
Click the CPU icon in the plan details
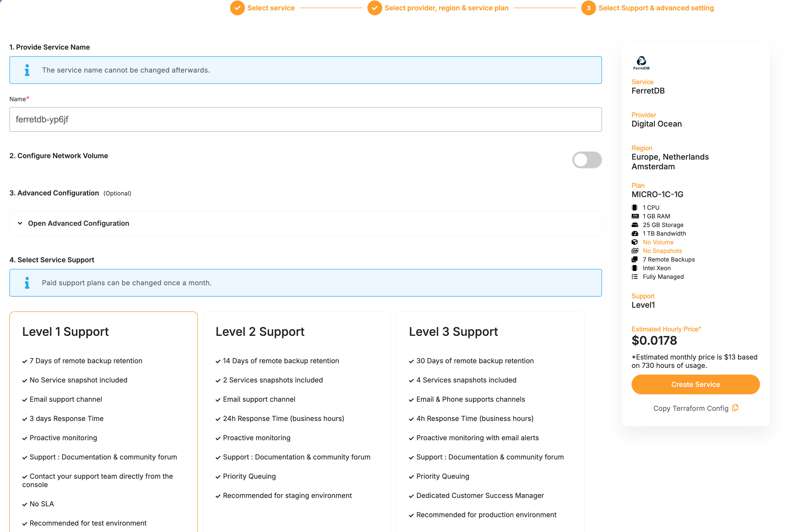click(x=635, y=207)
